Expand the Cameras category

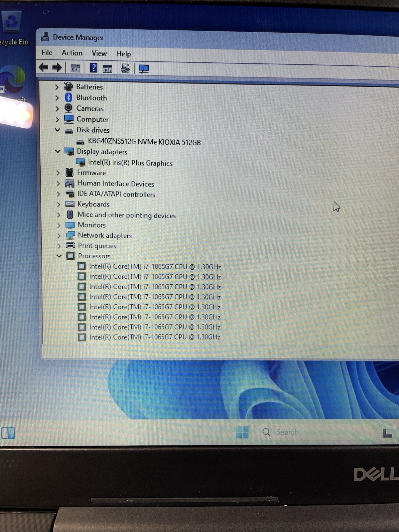57,108
